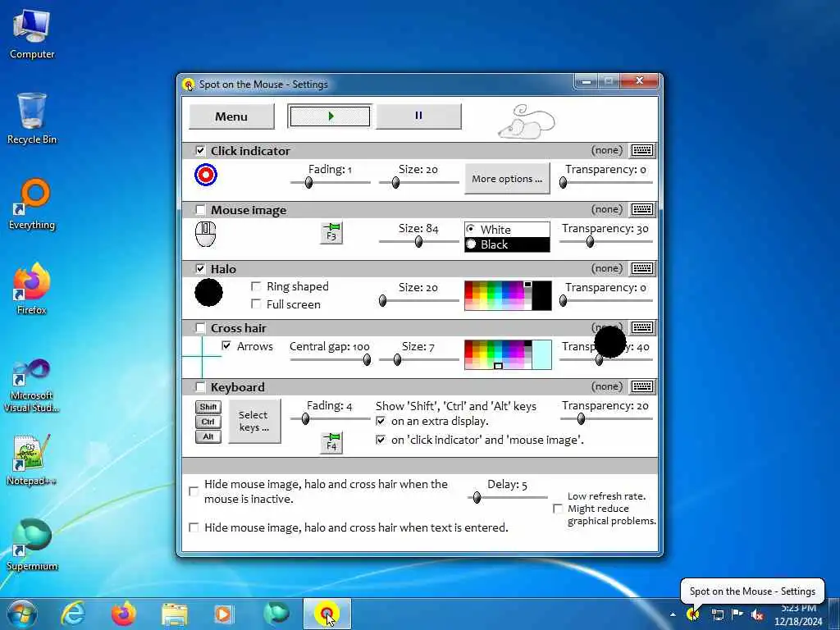840x630 pixels.
Task: Enable Low refresh rate checkbox
Action: [x=558, y=509]
